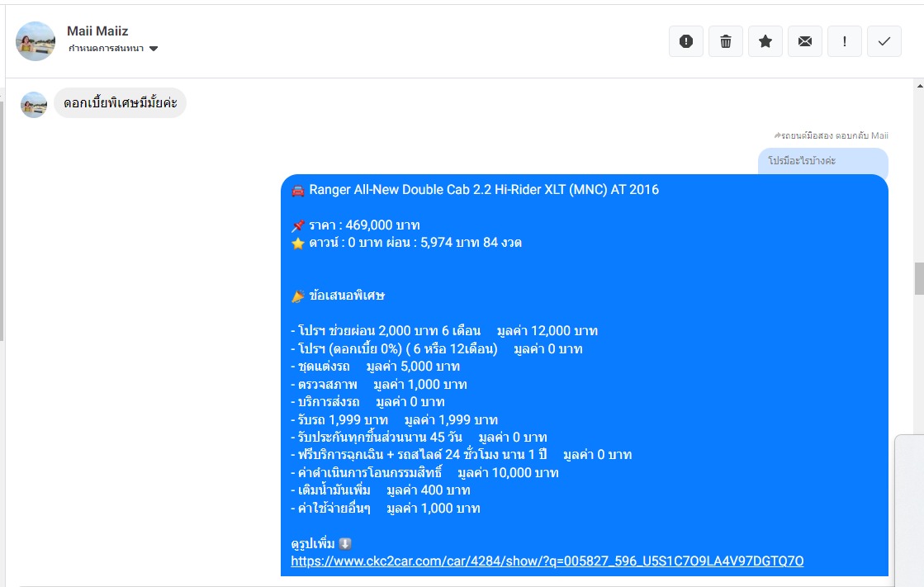The width and height of the screenshot is (924, 587).
Task: Select the ค่าดำเนินการโอนกรรมสิทธิ์ 10,000 บาท line
Action: click(x=425, y=473)
